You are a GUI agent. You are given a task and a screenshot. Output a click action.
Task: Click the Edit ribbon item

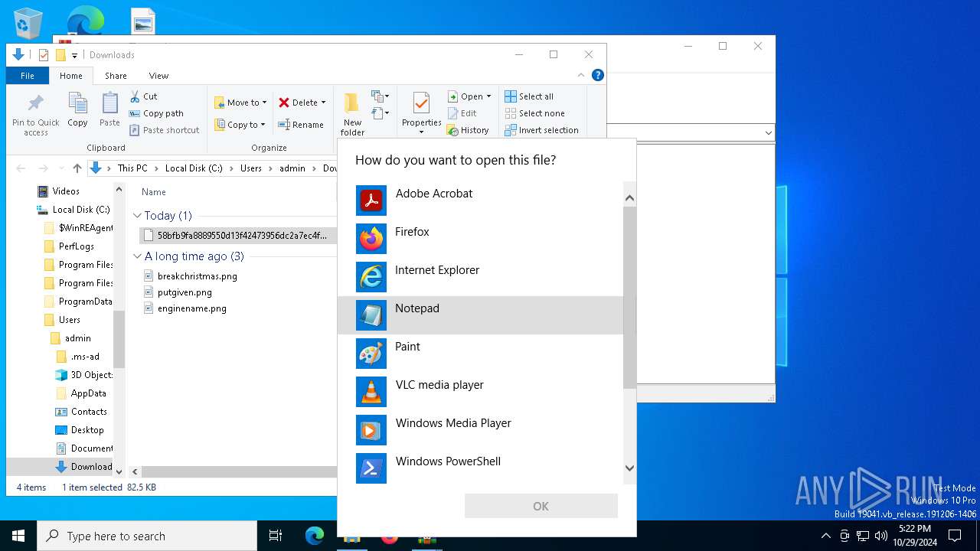tap(462, 113)
